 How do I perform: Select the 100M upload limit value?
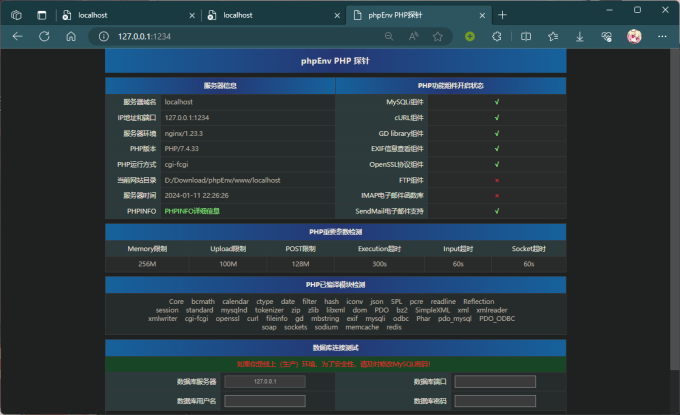point(228,264)
